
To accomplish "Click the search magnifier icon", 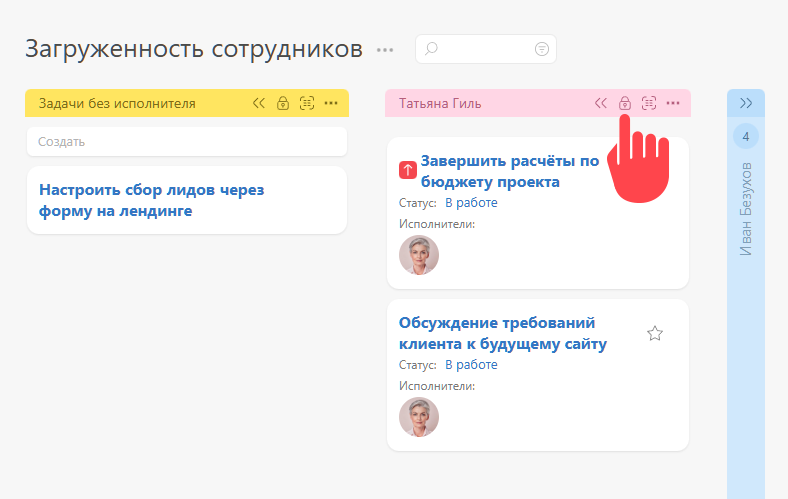I will pos(431,49).
